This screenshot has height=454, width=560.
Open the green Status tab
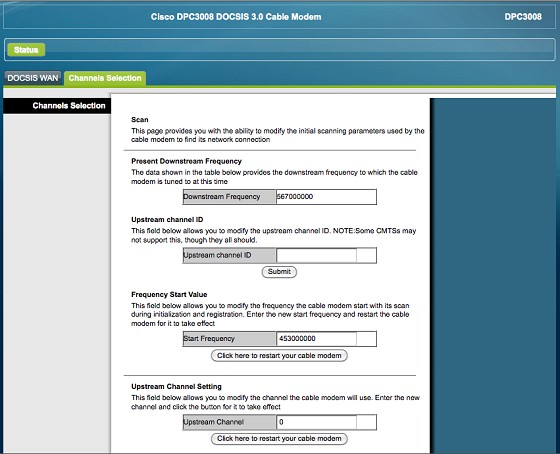click(x=26, y=50)
